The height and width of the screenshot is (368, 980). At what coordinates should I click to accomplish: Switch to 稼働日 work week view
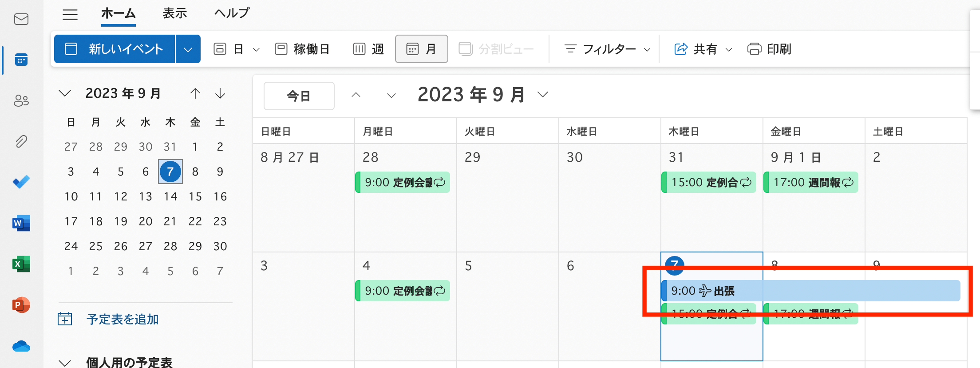click(x=302, y=49)
